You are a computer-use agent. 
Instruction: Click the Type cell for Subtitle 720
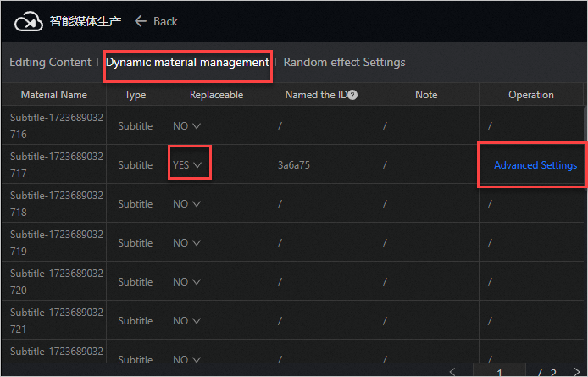click(136, 282)
